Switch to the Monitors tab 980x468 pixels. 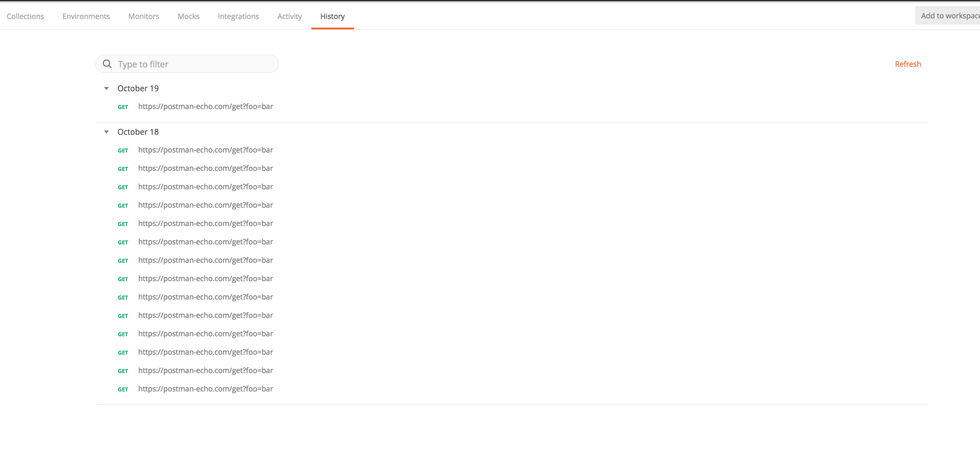click(x=143, y=16)
